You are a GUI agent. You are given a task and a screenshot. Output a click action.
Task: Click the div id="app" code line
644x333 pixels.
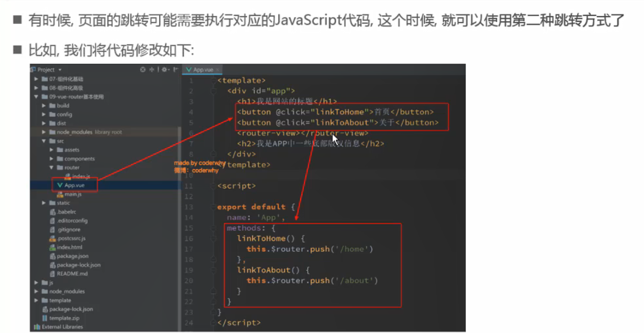click(260, 91)
